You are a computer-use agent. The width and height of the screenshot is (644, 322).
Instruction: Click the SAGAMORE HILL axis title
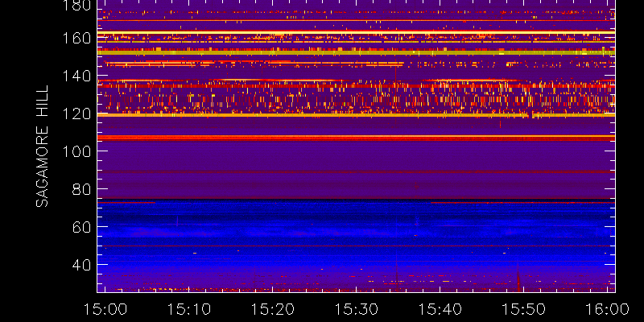tap(43, 147)
